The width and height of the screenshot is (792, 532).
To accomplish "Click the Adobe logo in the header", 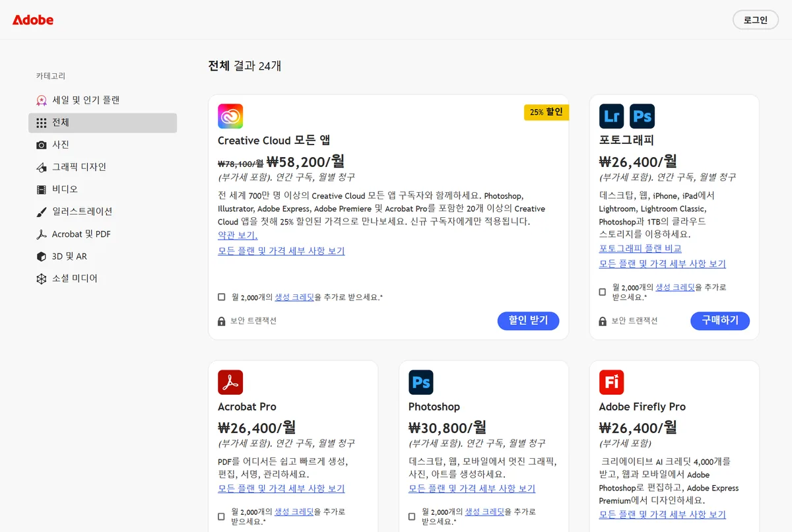I will (x=33, y=20).
